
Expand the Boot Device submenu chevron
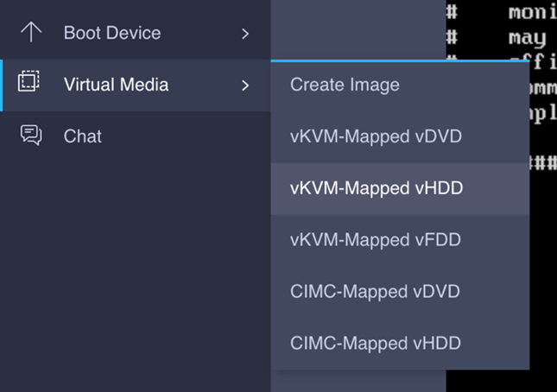[245, 34]
